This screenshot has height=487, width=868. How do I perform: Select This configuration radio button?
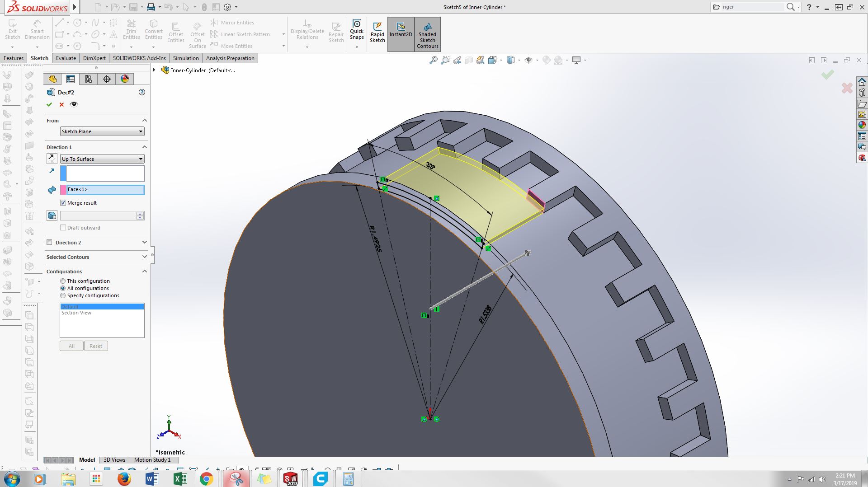coord(63,281)
